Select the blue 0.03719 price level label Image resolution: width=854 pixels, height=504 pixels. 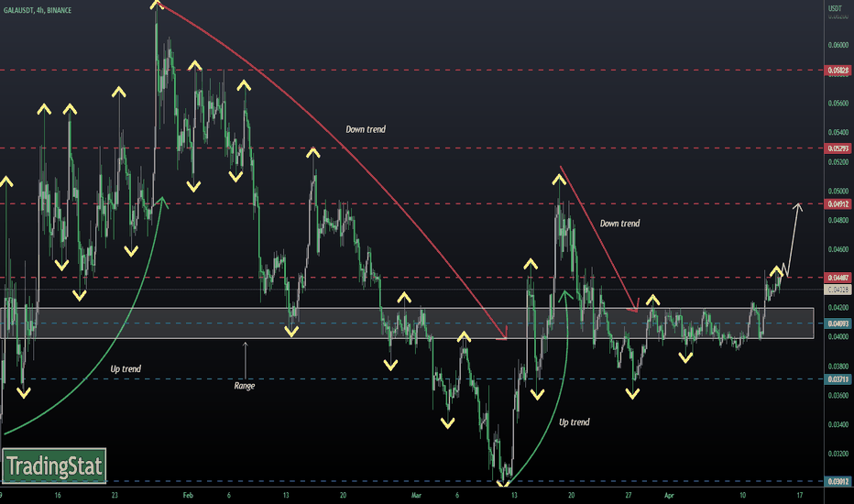[x=838, y=379]
